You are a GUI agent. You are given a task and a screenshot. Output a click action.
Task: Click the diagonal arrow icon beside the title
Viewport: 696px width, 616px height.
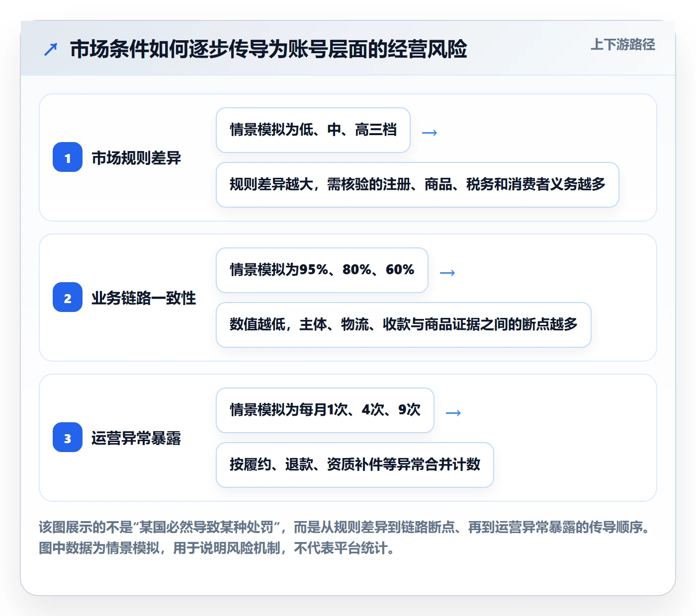click(51, 49)
